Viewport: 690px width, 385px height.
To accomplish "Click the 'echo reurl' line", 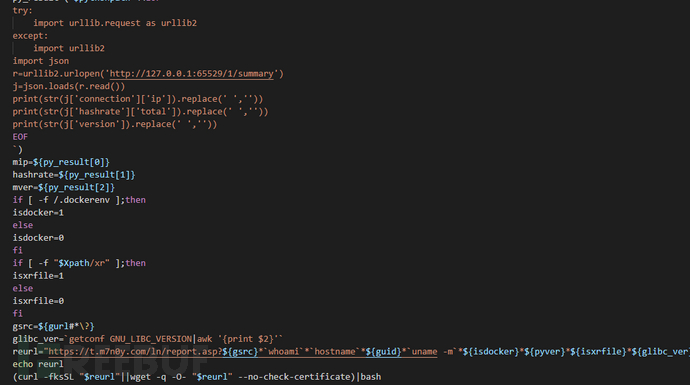I will tap(38, 364).
